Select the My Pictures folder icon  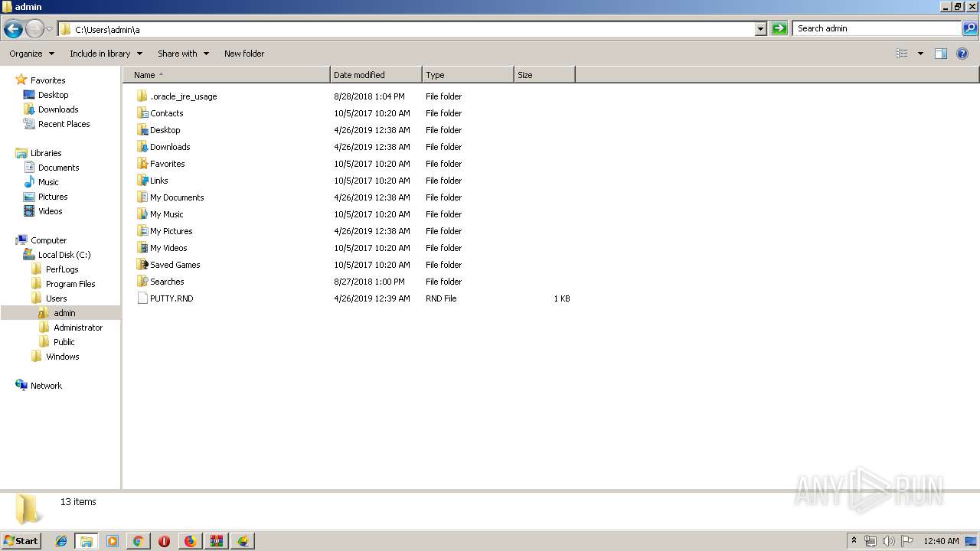[142, 231]
